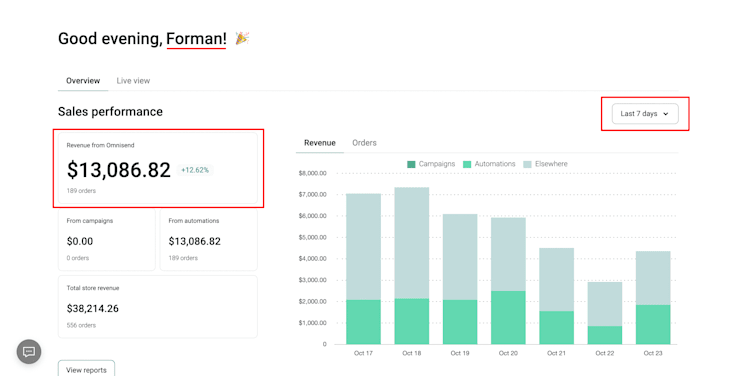Open the chat support bubble icon

[x=29, y=352]
